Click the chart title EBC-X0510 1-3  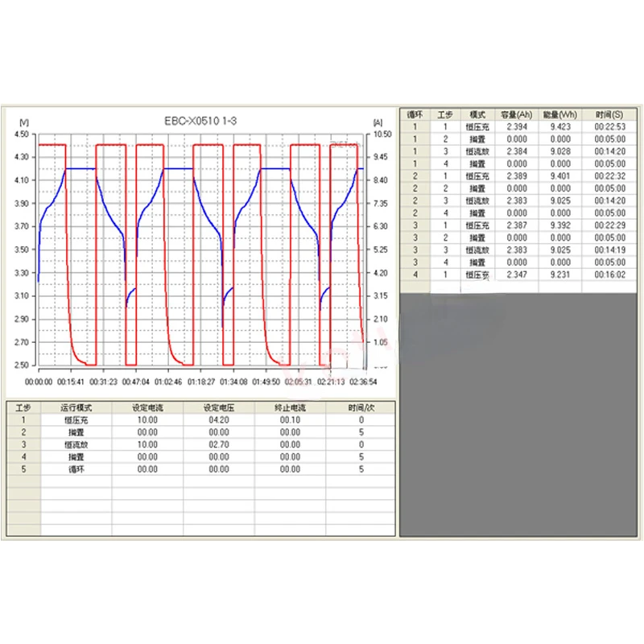click(200, 122)
